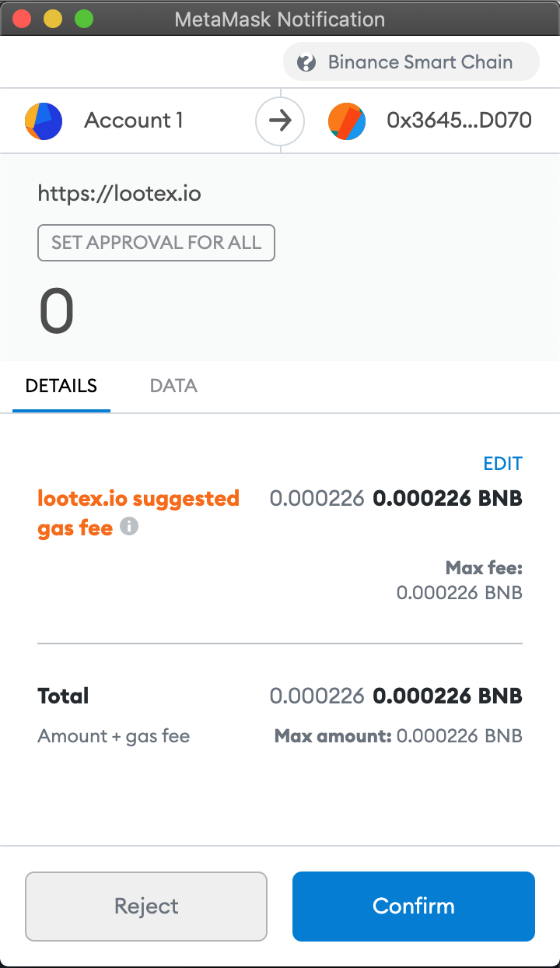Switch to the DATA tab
The height and width of the screenshot is (968, 560).
click(173, 386)
